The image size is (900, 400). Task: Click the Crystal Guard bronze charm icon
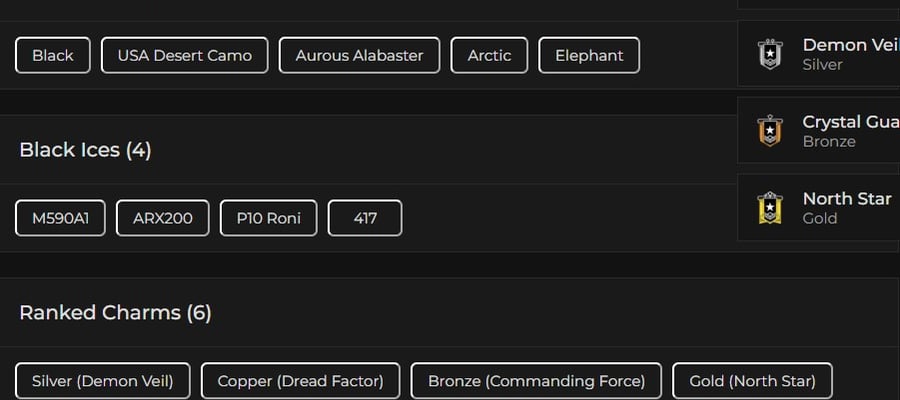(x=770, y=131)
